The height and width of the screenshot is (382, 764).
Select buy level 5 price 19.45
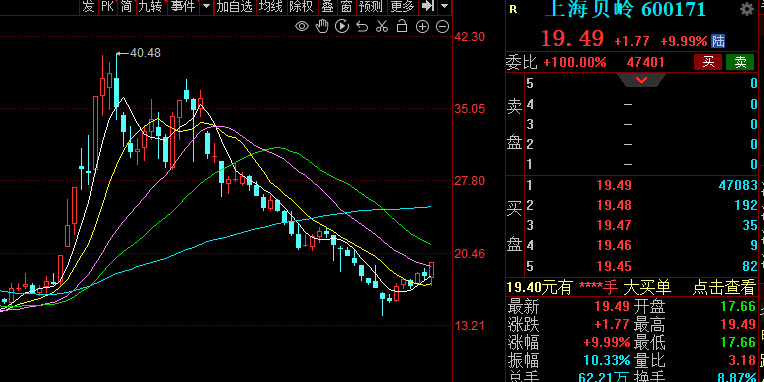[x=614, y=266]
